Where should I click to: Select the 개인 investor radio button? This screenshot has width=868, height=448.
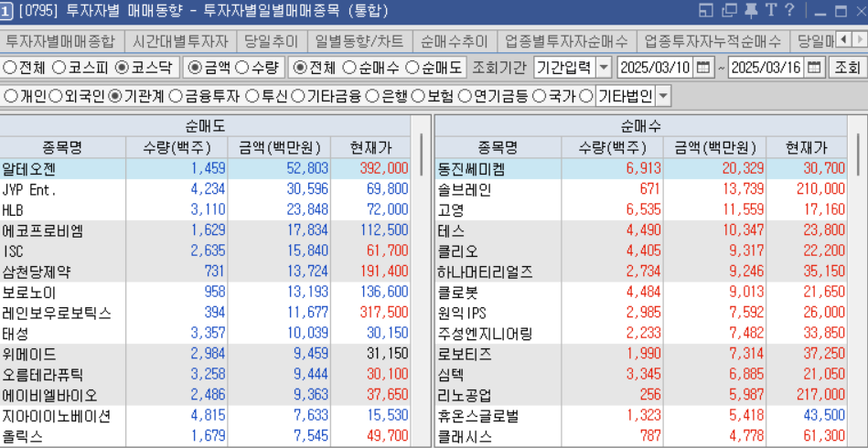tap(10, 97)
